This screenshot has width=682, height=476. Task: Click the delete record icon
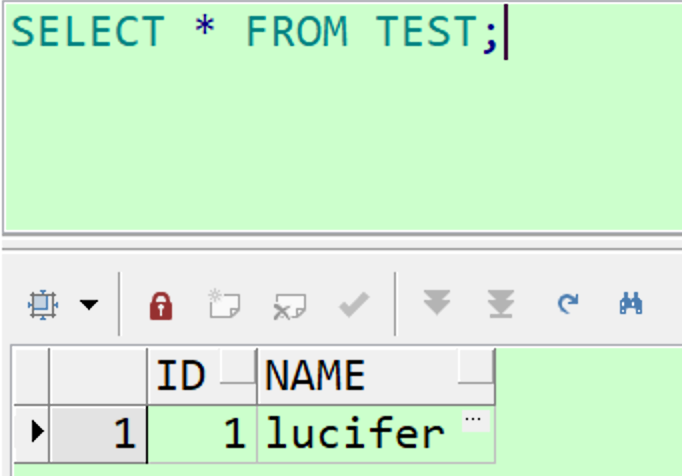click(x=289, y=306)
